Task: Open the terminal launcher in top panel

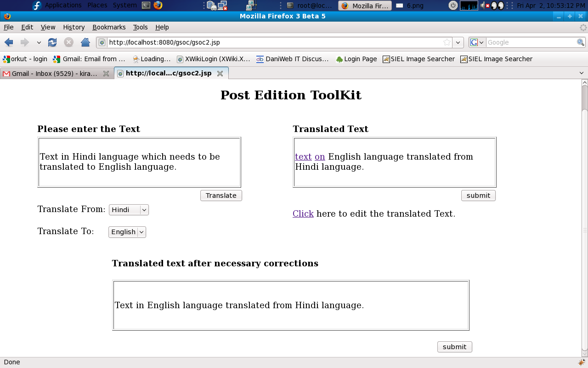Action: [146, 6]
